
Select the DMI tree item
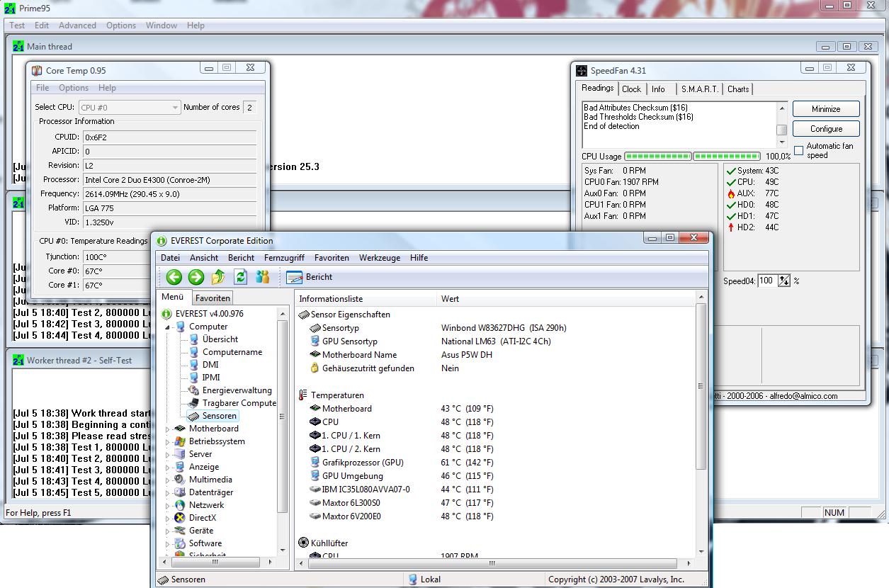[x=210, y=365]
